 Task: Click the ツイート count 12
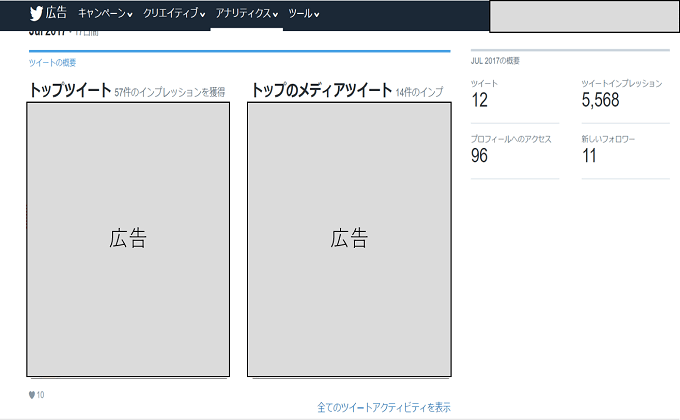point(479,100)
